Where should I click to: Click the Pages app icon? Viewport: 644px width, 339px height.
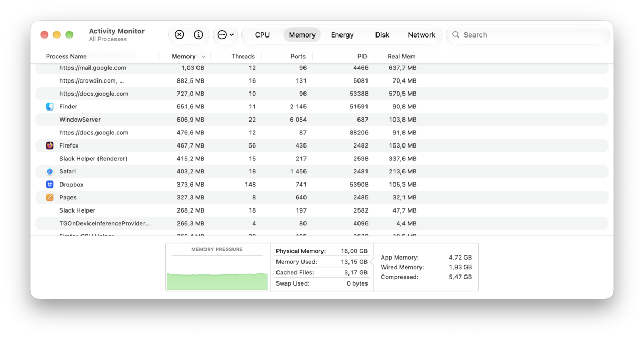(x=50, y=197)
